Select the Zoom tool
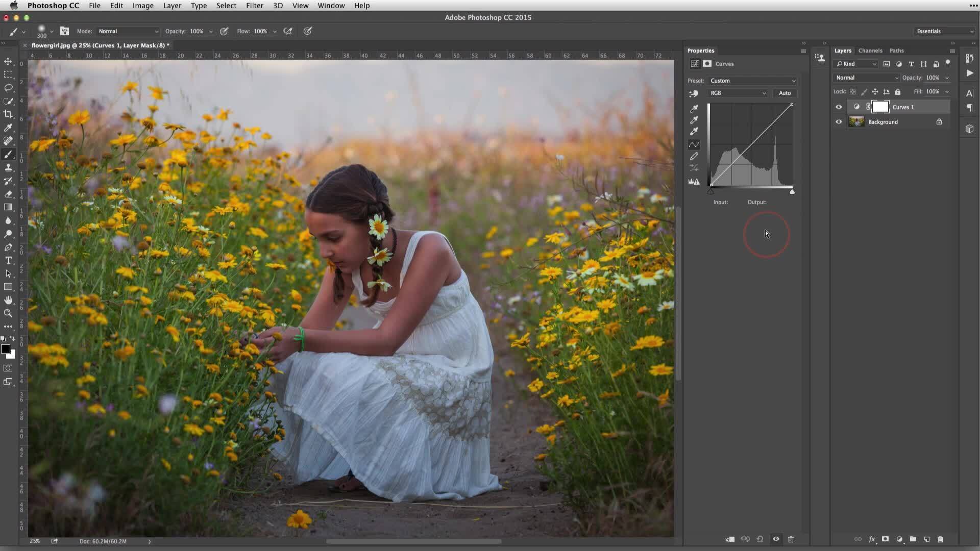The image size is (980, 551). click(8, 313)
